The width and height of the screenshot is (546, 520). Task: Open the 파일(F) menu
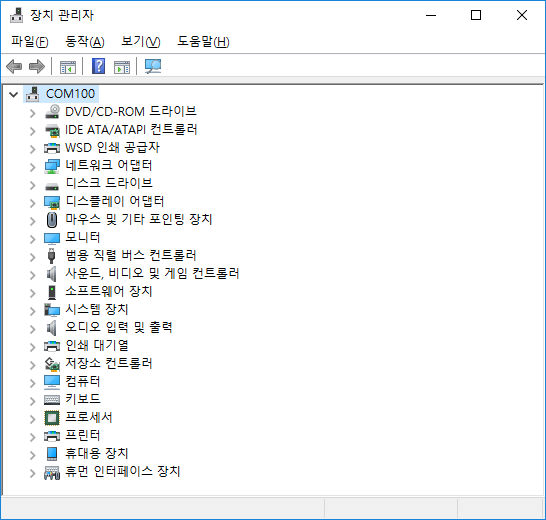[x=30, y=41]
